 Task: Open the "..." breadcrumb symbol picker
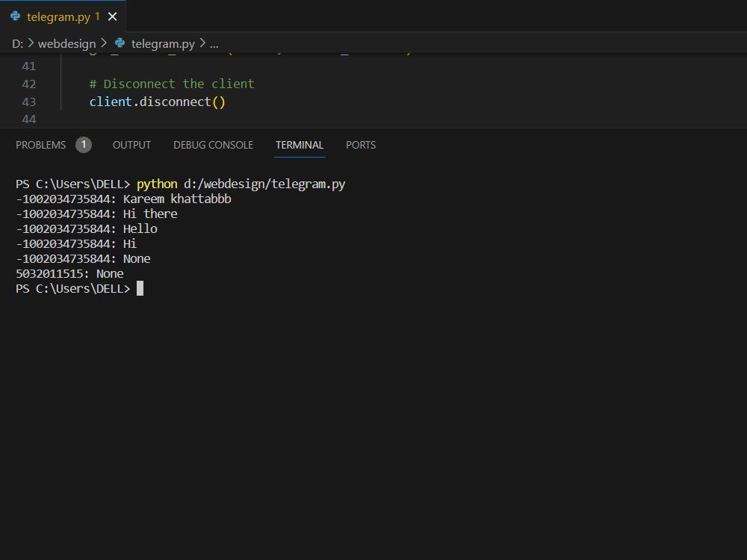214,43
